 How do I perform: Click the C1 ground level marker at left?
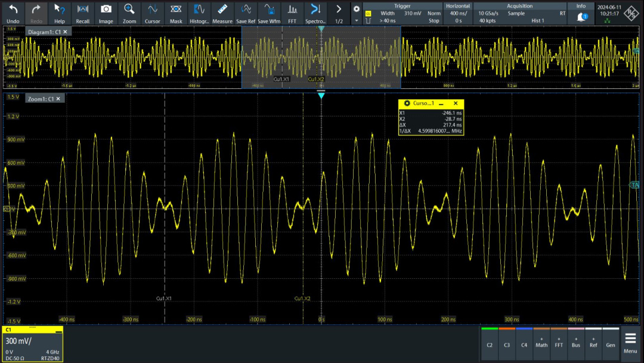click(6, 209)
